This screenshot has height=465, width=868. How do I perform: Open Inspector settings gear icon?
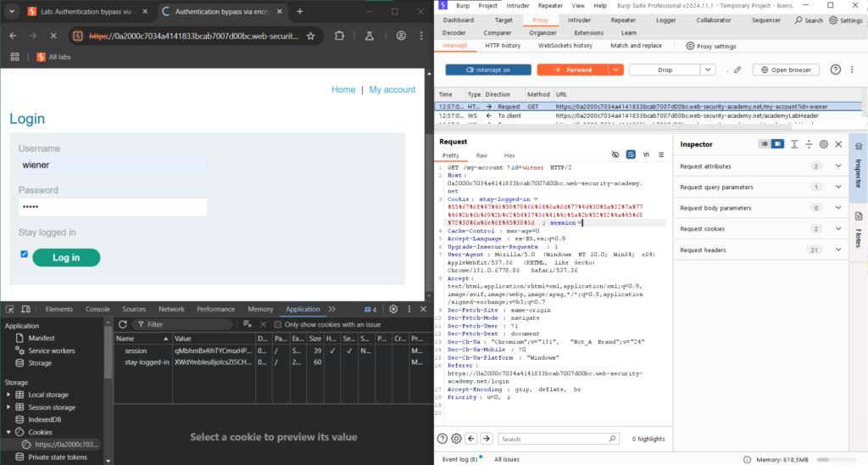click(x=824, y=144)
